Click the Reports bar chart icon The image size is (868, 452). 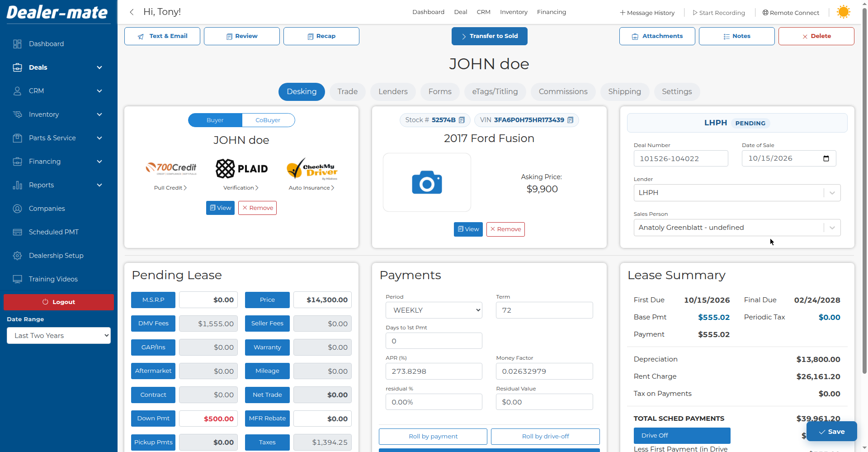coord(17,185)
